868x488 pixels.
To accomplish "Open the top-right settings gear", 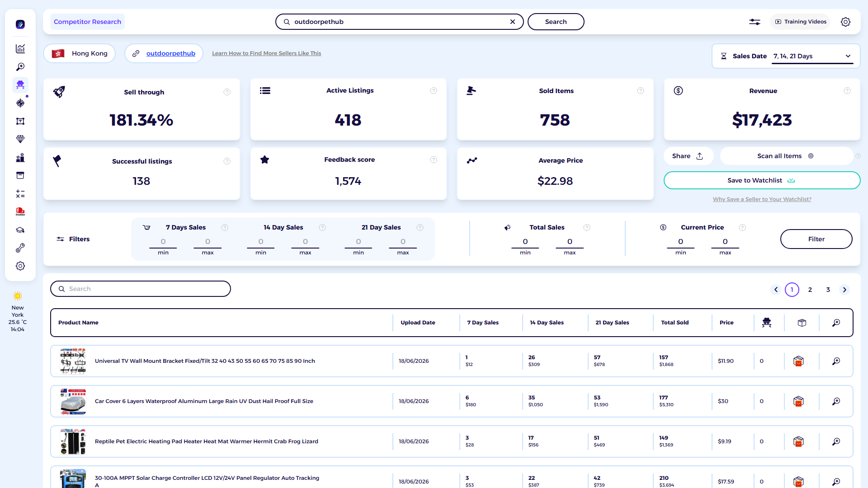I will (x=845, y=22).
